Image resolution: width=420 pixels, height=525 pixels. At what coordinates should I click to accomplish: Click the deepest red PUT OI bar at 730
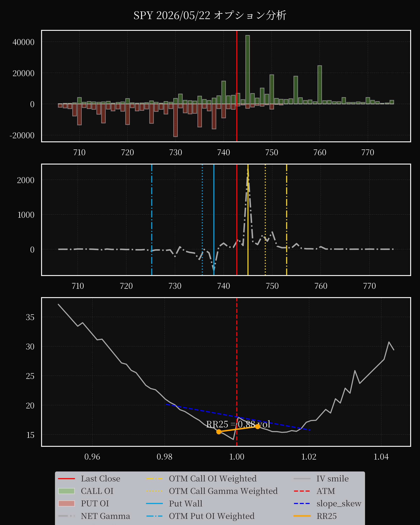(x=176, y=120)
